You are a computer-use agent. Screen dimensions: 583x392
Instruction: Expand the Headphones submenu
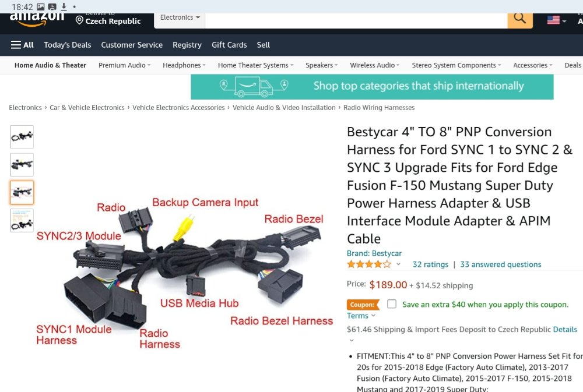tap(184, 65)
